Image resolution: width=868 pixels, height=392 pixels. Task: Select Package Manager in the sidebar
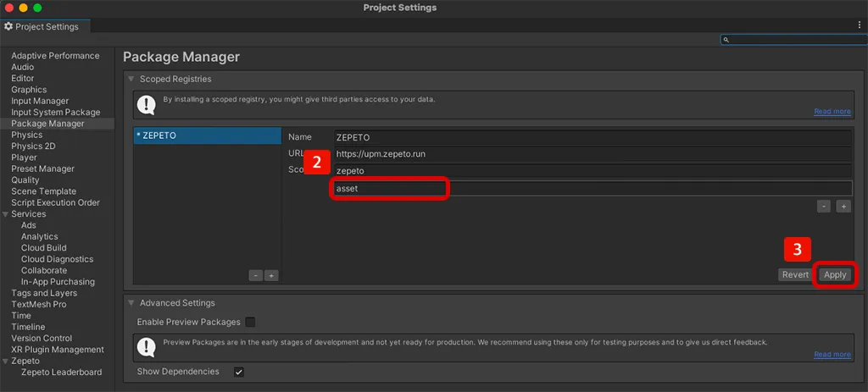coord(47,124)
